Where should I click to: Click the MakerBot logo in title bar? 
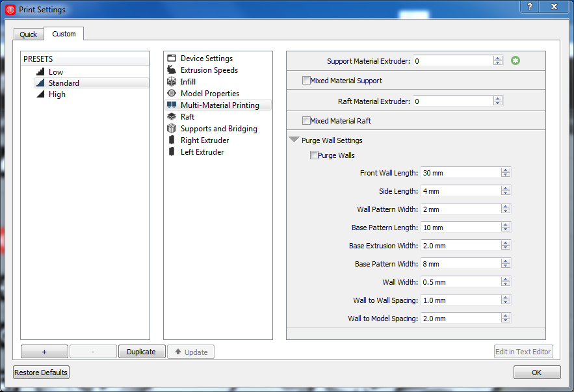[10, 10]
